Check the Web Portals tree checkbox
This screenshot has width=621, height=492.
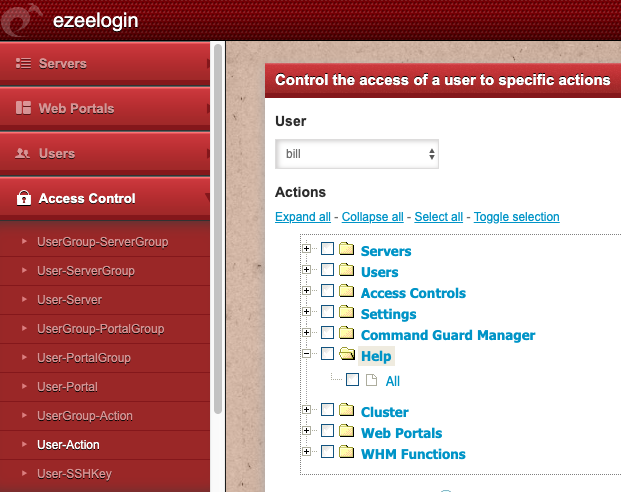click(x=327, y=431)
